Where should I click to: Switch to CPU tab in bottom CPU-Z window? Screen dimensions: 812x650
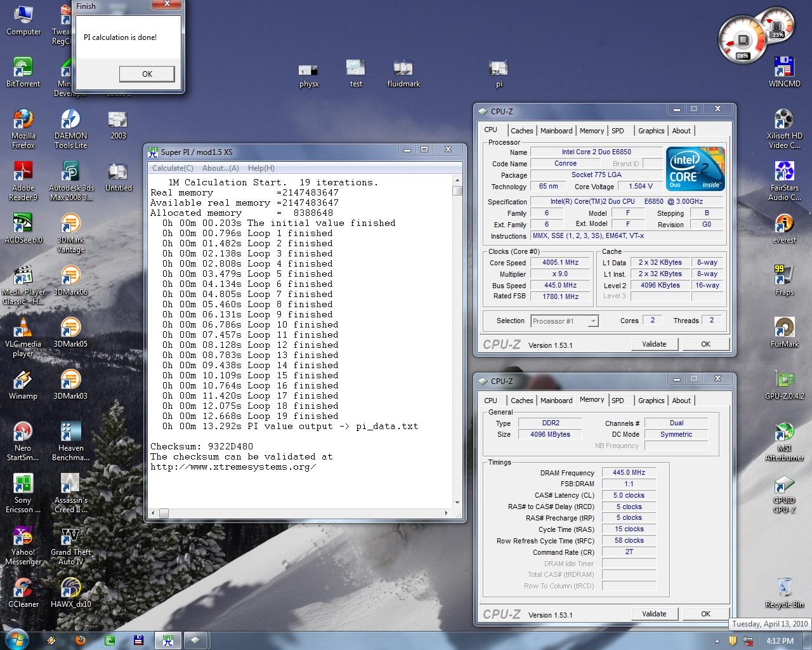pos(491,401)
